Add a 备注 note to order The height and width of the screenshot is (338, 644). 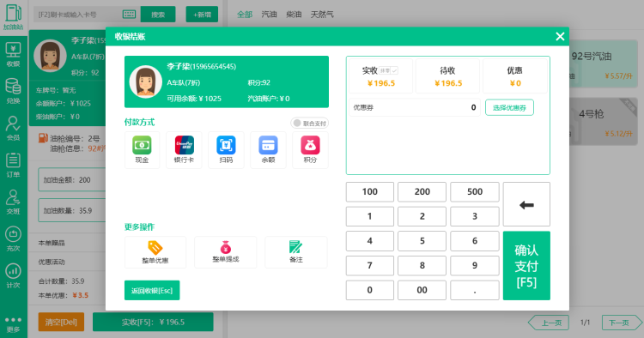(296, 252)
